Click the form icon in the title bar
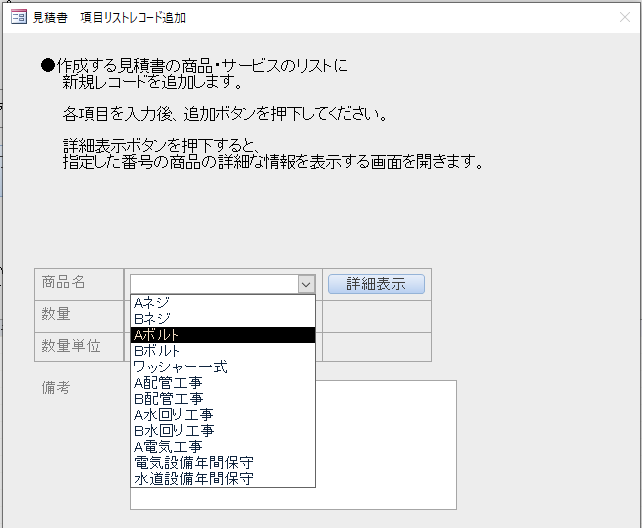 pos(17,17)
